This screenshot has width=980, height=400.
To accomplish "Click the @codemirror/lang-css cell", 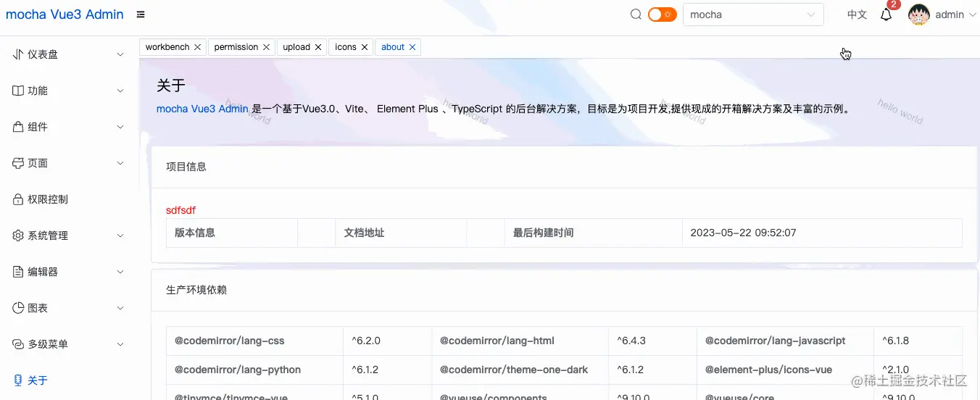I will (255, 341).
